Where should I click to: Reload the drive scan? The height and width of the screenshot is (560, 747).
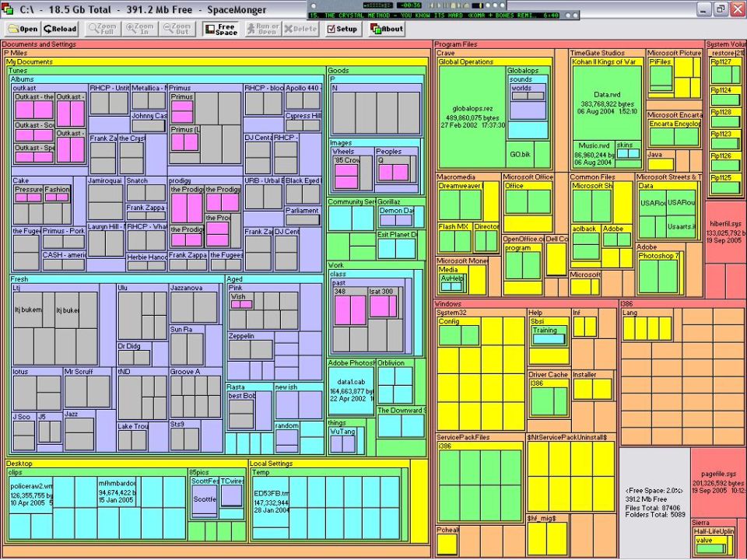pyautogui.click(x=60, y=29)
